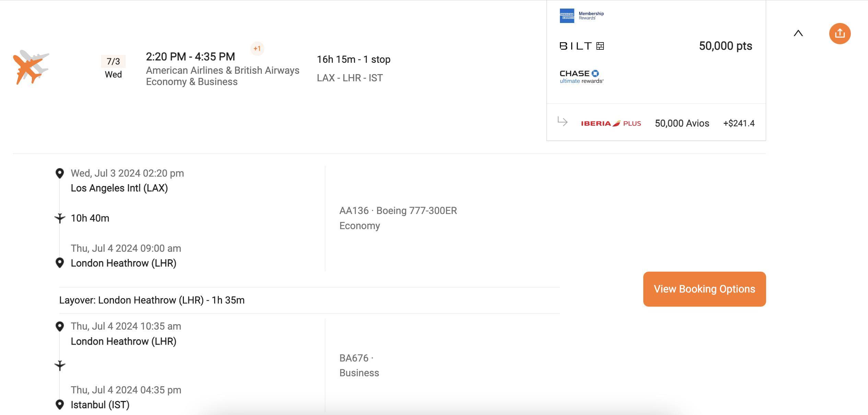Screen dimensions: 868x415
Task: Select the 50,000 pts value
Action: click(725, 46)
